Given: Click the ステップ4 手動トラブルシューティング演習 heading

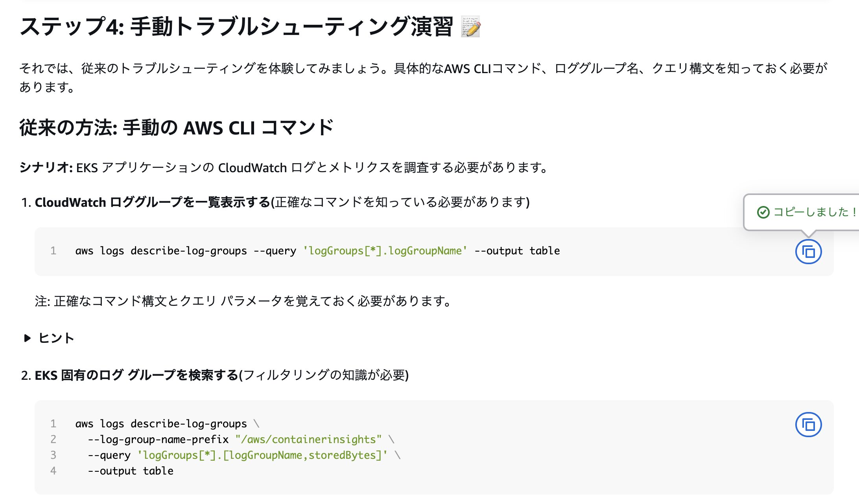Looking at the screenshot, I should pos(236,27).
